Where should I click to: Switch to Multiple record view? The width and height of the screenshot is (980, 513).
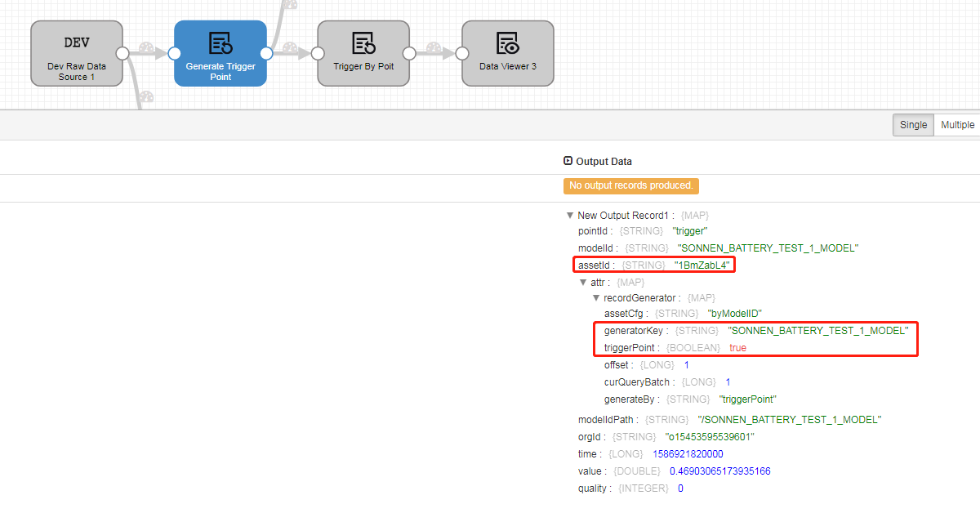tap(957, 125)
